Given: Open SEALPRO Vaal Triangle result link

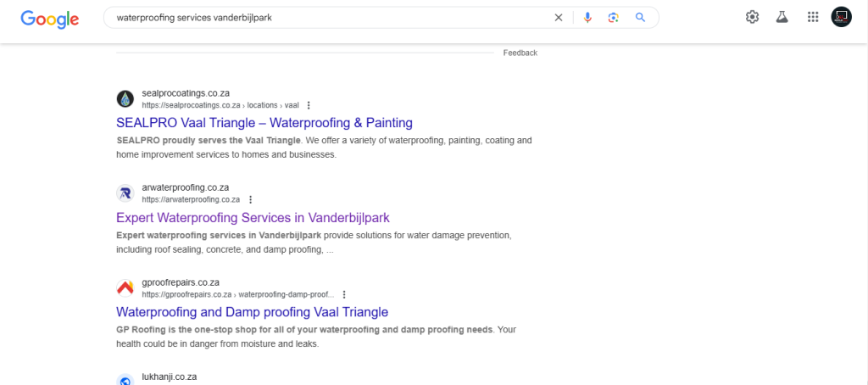Looking at the screenshot, I should 264,123.
